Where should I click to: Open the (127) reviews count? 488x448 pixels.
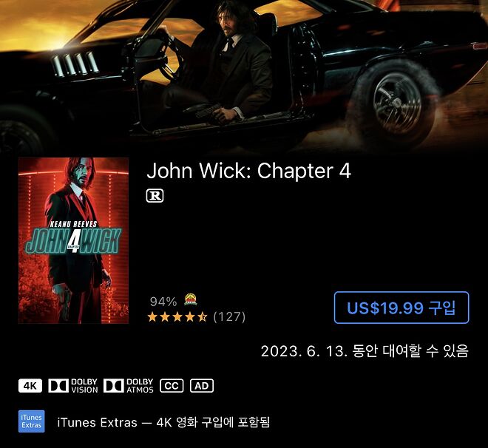click(229, 317)
